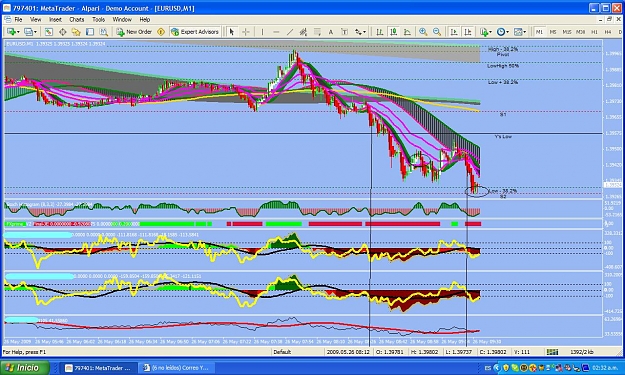Open the Charts menu

click(77, 20)
